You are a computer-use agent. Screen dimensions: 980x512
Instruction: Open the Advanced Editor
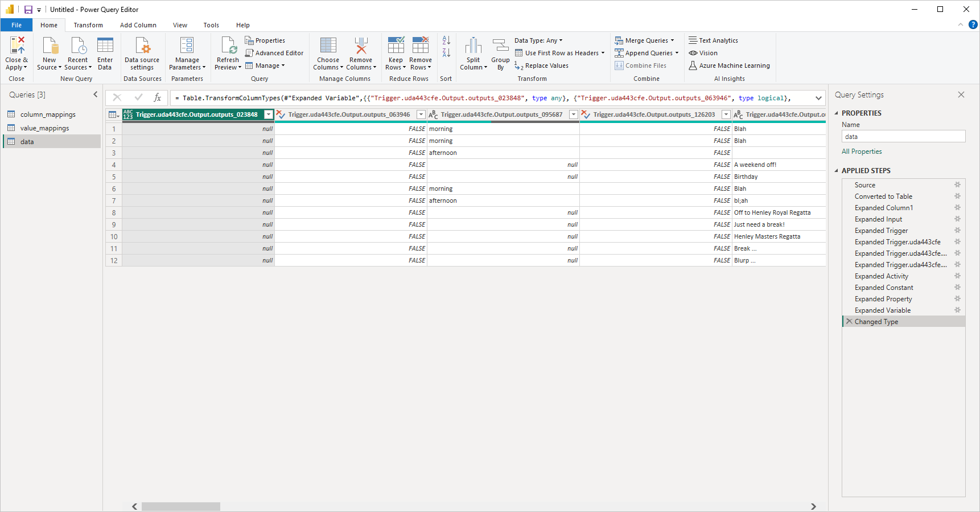(274, 53)
